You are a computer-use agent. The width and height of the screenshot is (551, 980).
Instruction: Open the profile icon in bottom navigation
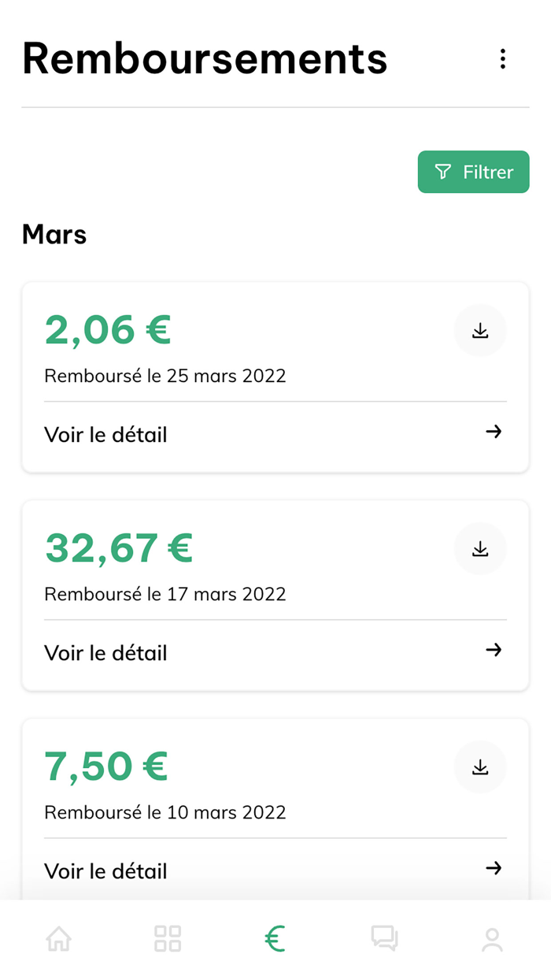point(493,939)
